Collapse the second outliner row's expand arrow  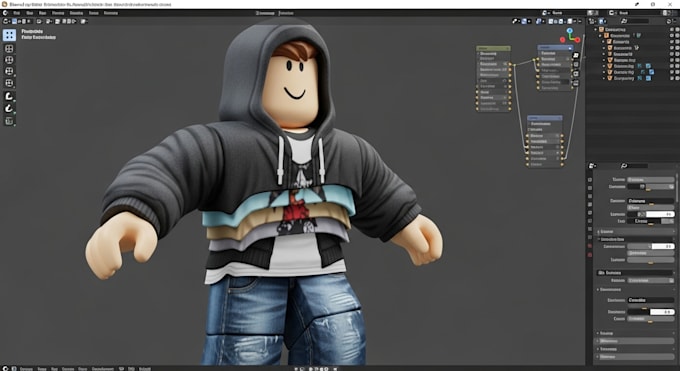pos(601,36)
